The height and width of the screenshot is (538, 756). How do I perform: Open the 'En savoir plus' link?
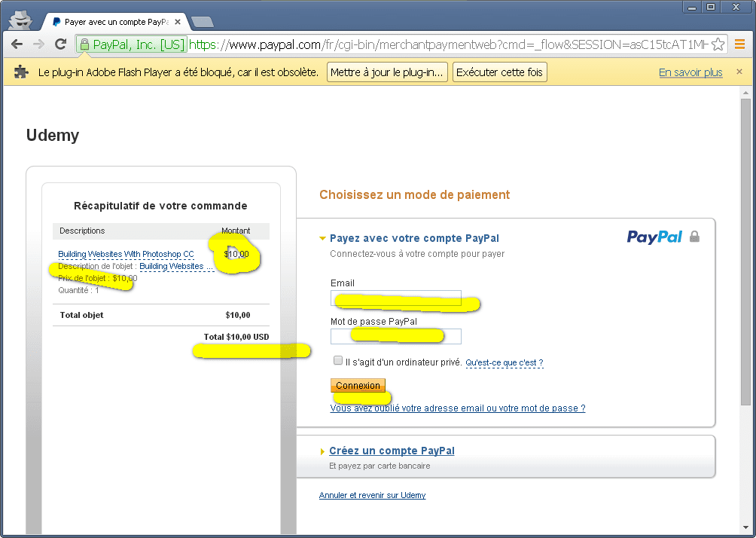[x=690, y=72]
